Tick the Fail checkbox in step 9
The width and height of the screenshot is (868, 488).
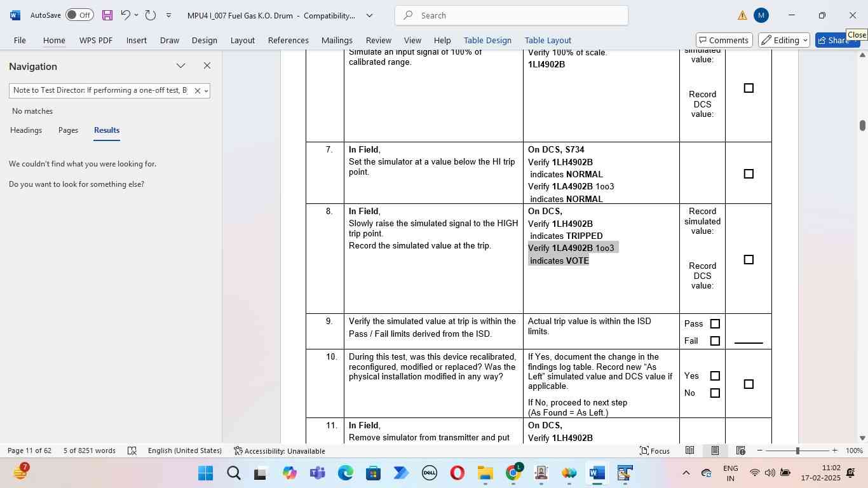(715, 341)
